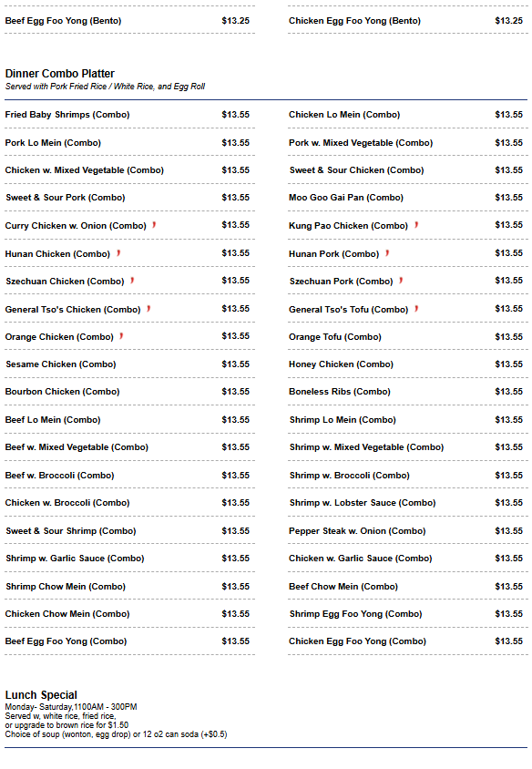The image size is (532, 769).
Task: Click spicy icon next to General Tso's Chicken
Action: (148, 309)
